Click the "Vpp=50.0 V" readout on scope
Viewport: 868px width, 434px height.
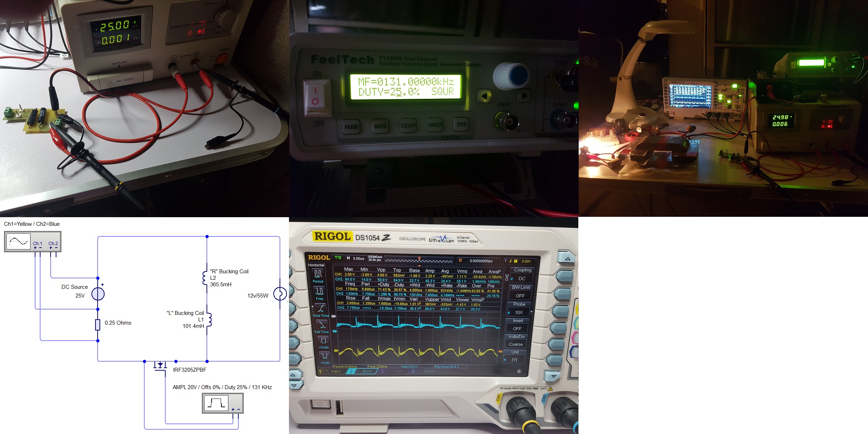[x=409, y=367]
